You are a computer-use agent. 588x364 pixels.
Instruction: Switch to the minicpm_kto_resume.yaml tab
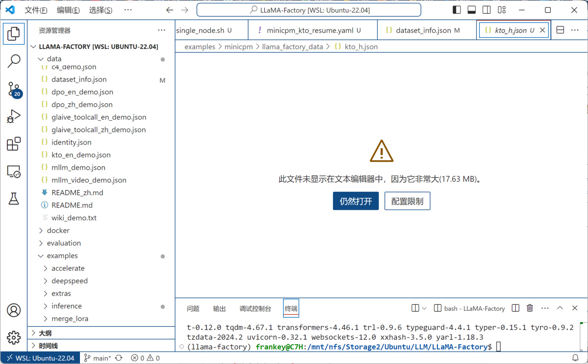click(313, 30)
